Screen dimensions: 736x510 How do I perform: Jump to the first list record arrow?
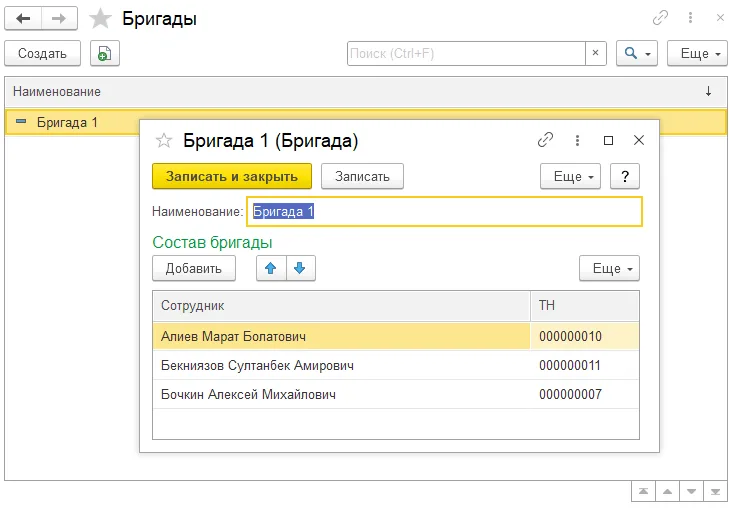pyautogui.click(x=644, y=492)
